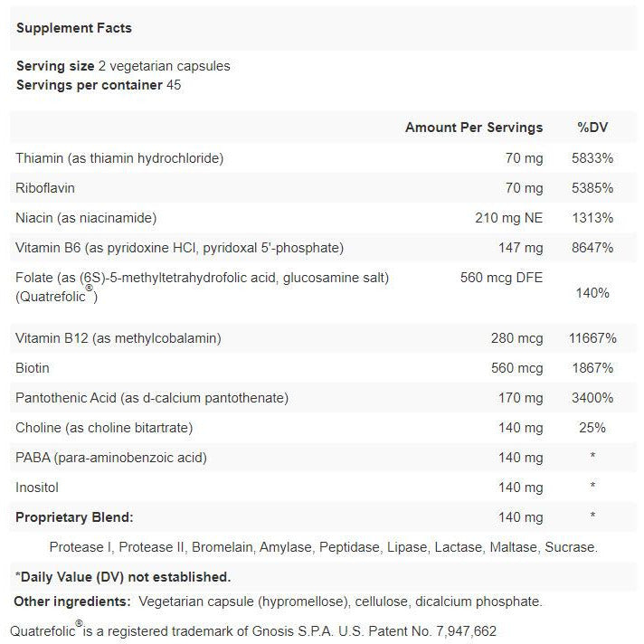Click the Servings per container line
644x644 pixels.
99,85
